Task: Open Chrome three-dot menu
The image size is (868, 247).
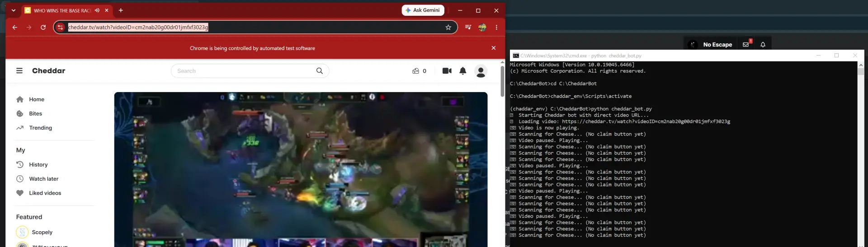Action: tap(496, 28)
